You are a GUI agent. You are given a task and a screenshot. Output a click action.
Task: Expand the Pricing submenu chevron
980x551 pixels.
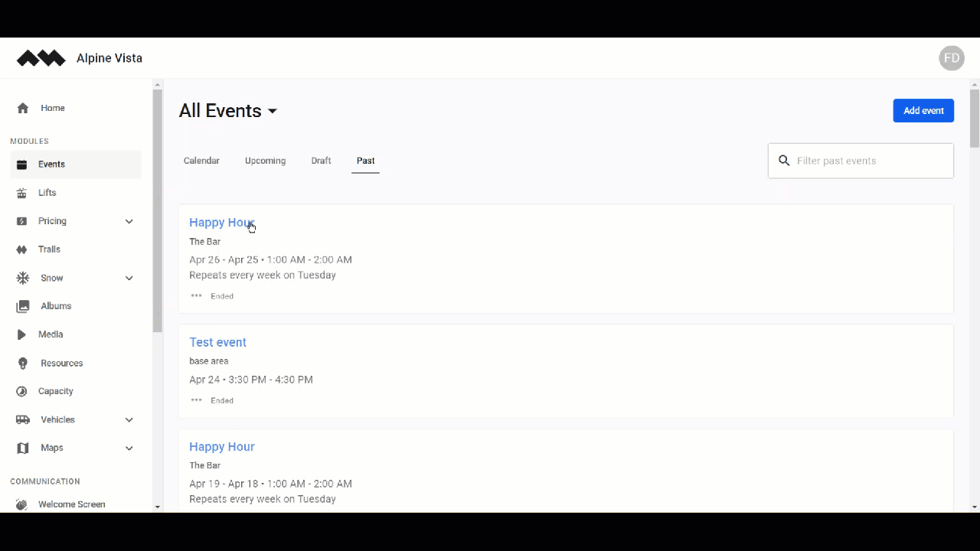coord(129,221)
